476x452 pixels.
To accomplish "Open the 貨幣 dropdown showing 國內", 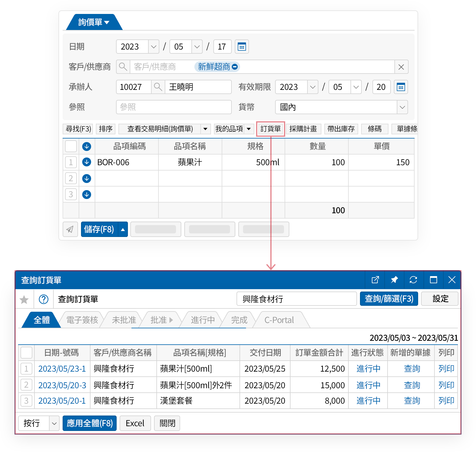I will point(402,107).
